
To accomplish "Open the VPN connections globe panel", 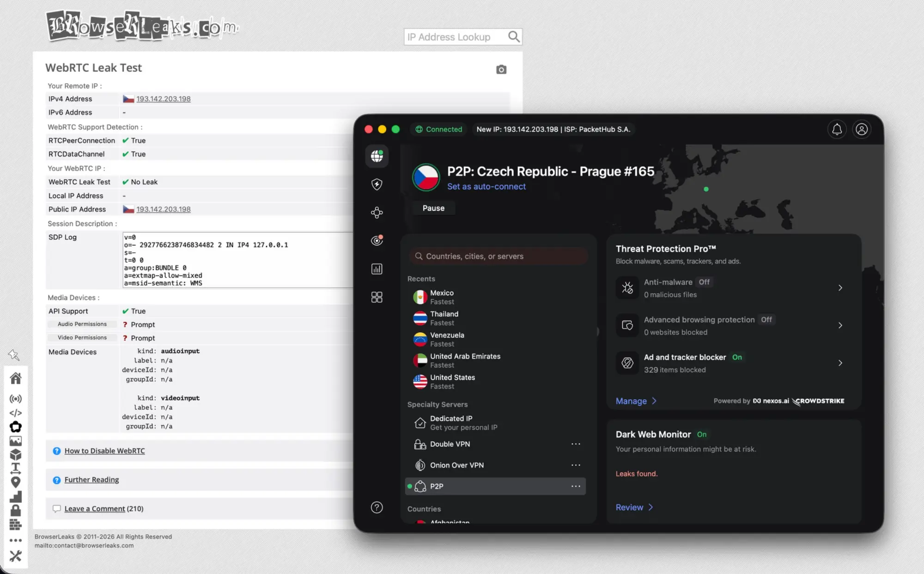I will (x=377, y=156).
